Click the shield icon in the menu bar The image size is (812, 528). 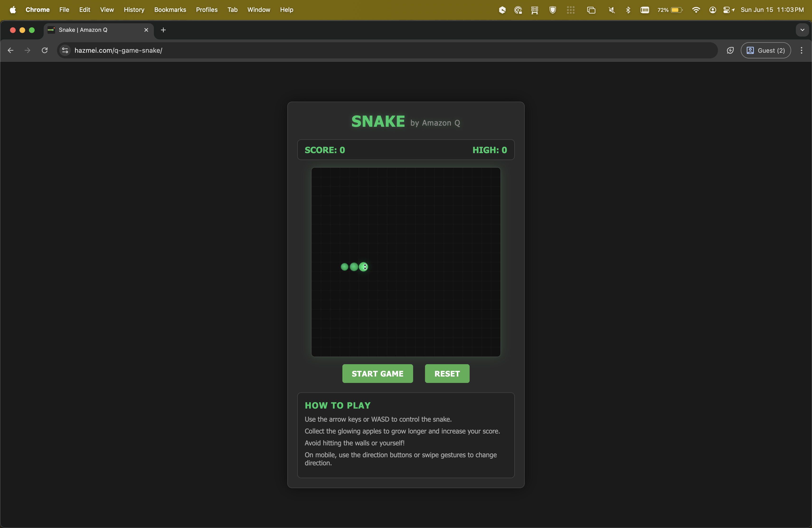[553, 10]
